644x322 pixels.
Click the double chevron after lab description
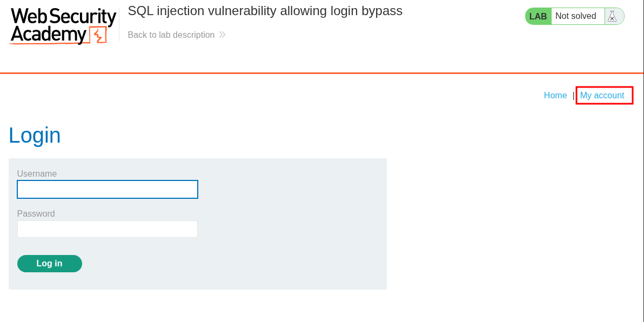pyautogui.click(x=222, y=35)
